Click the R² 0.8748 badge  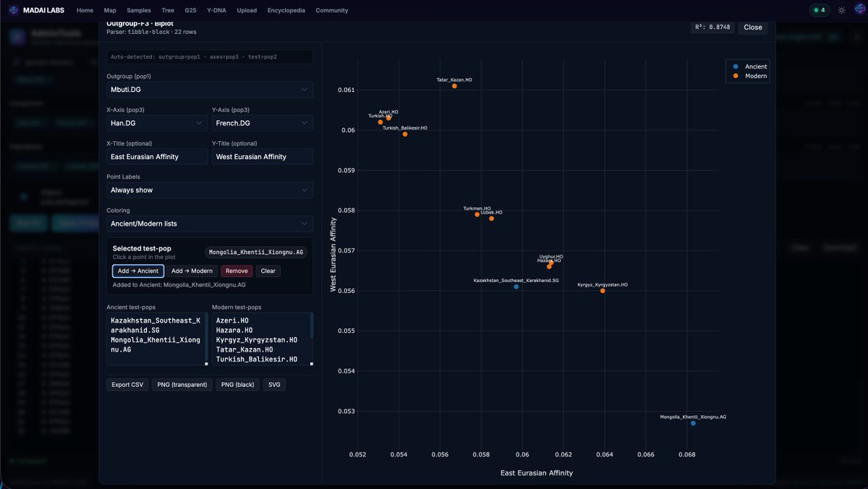click(712, 27)
